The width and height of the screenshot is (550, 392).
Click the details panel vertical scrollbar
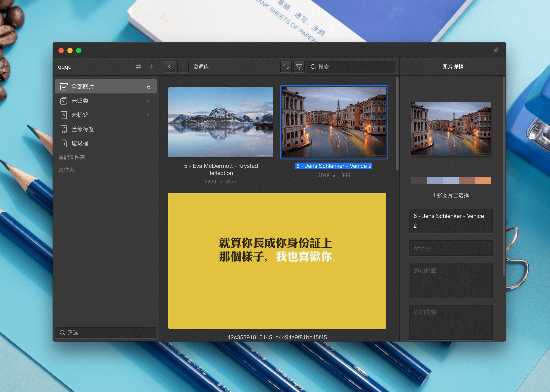coord(504,176)
